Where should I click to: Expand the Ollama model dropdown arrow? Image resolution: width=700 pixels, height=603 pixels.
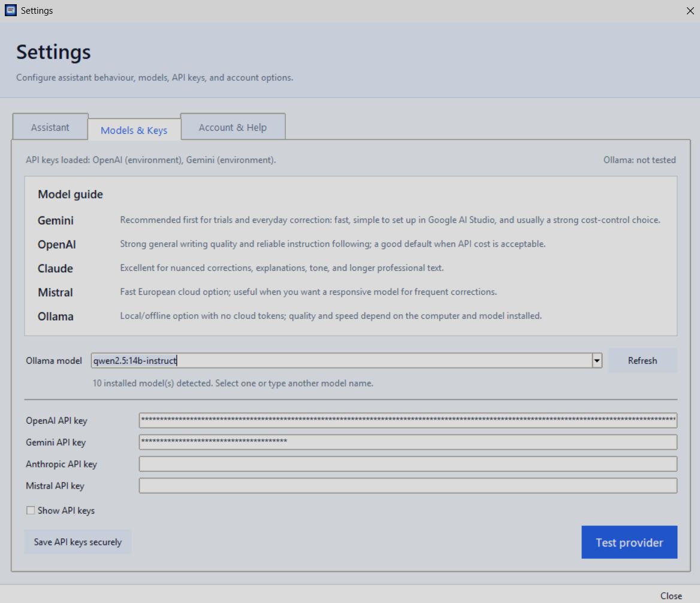point(597,361)
